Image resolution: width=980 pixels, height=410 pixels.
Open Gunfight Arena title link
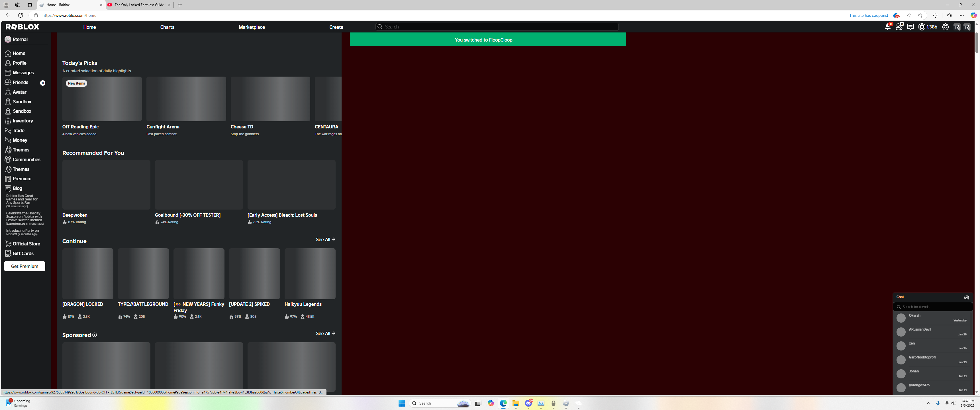pyautogui.click(x=163, y=127)
